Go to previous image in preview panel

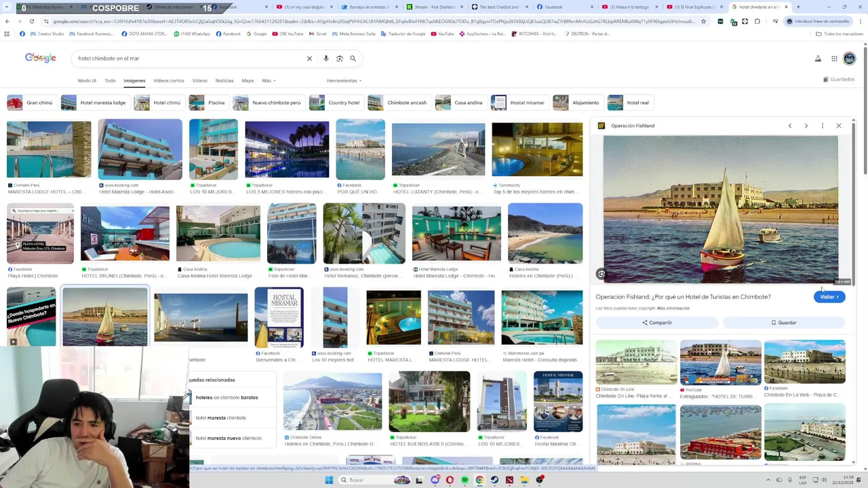790,125
